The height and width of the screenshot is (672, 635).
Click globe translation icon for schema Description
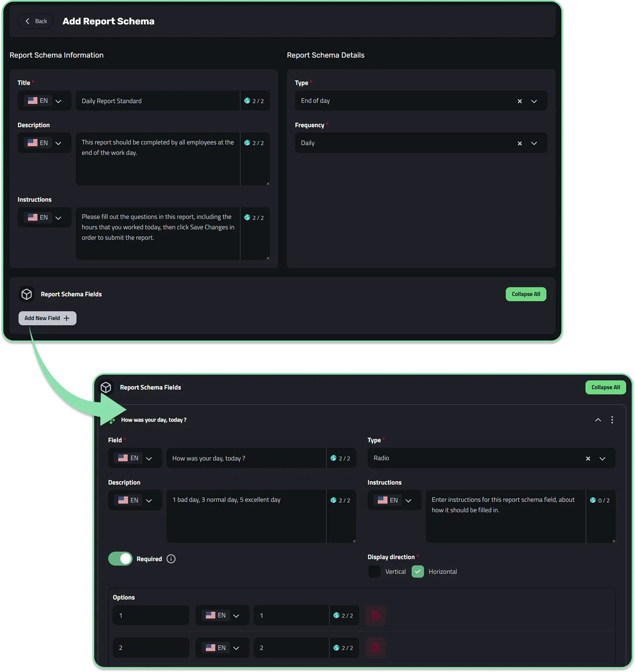pos(247,143)
